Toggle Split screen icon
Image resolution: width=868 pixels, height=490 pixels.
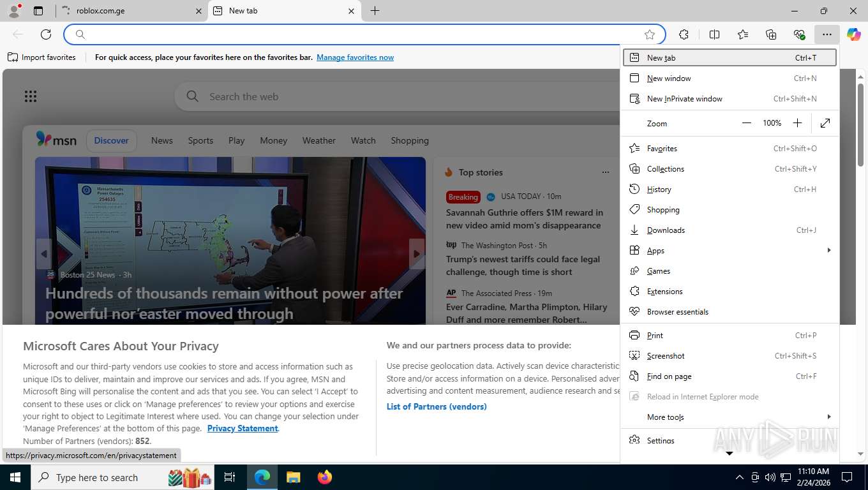pyautogui.click(x=714, y=34)
